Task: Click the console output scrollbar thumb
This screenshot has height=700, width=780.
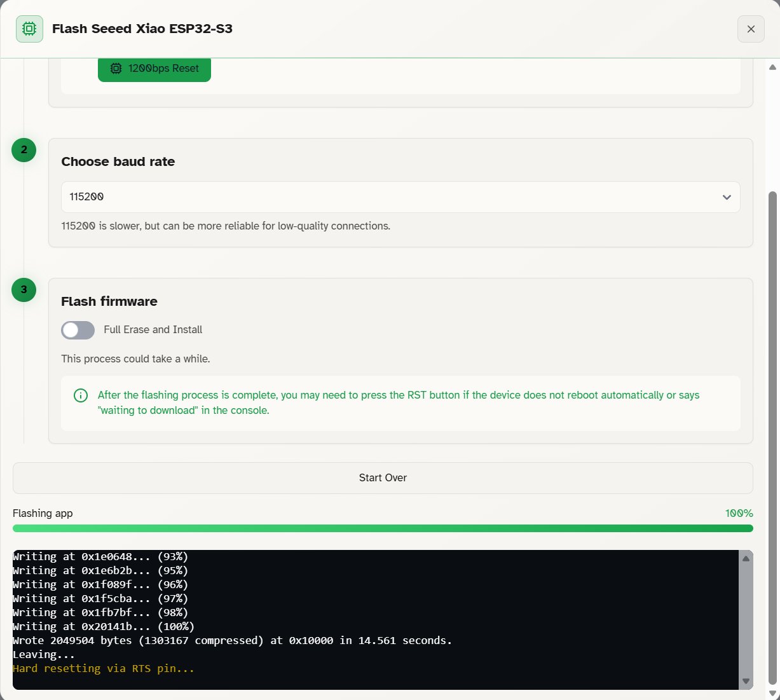Action: point(746,620)
